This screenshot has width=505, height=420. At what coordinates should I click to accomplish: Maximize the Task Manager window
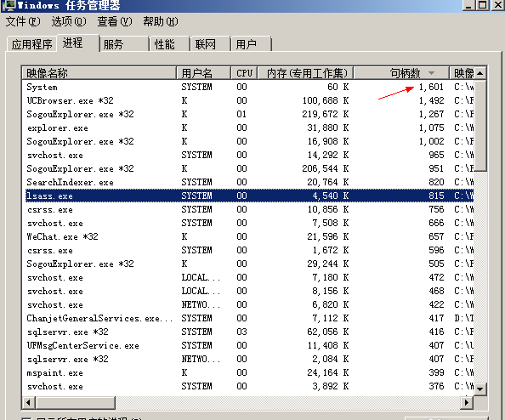click(482, 5)
